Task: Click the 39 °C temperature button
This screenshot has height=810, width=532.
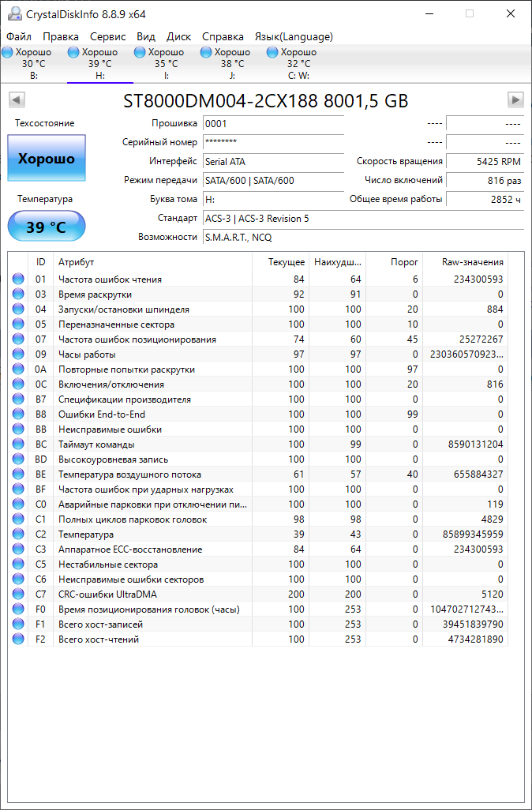Action: click(x=47, y=227)
